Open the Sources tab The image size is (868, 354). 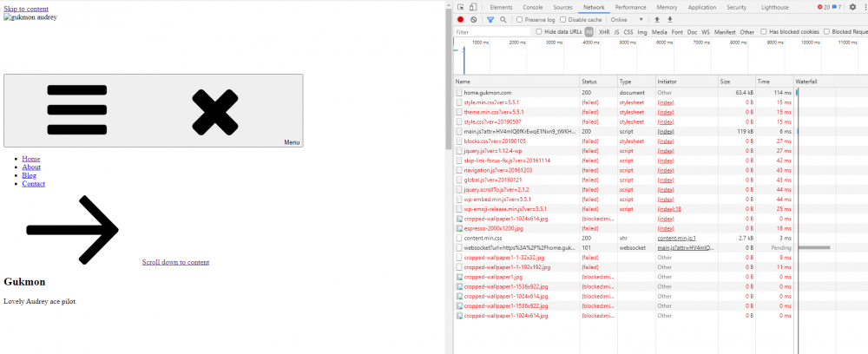pos(562,7)
